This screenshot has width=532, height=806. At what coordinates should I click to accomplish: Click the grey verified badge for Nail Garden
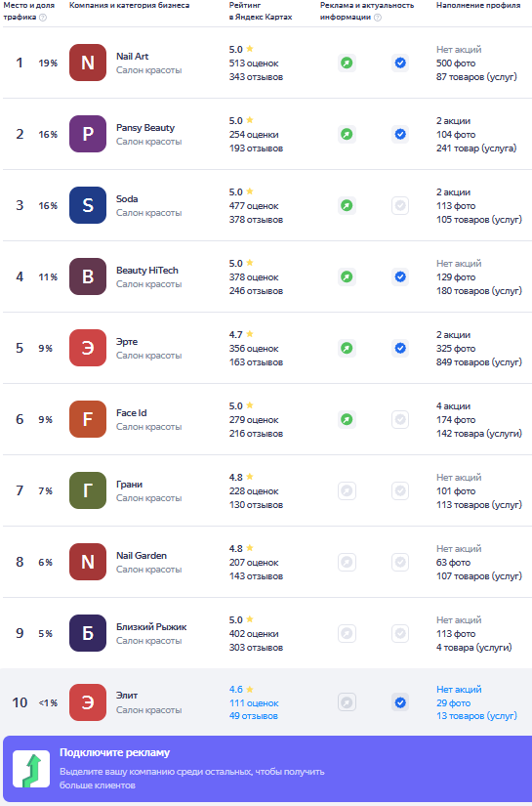point(400,562)
